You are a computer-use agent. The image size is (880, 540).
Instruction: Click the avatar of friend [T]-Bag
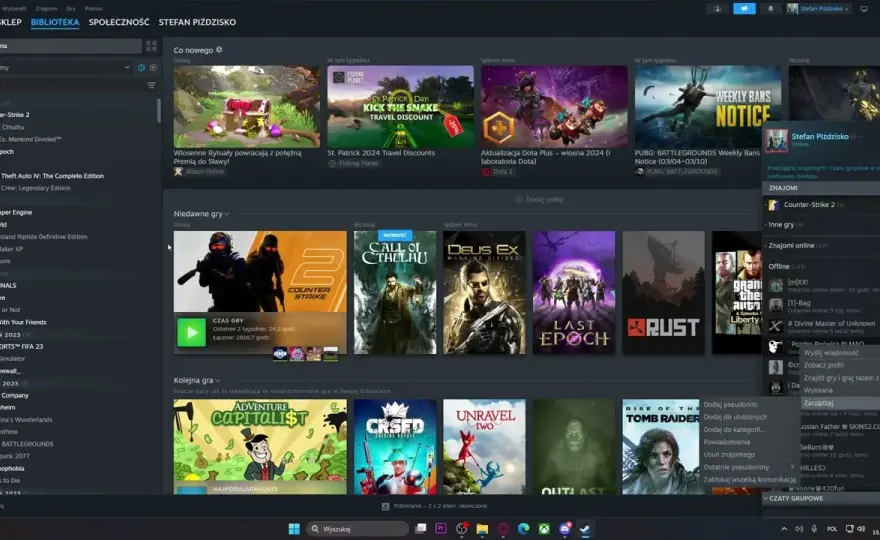click(x=776, y=305)
